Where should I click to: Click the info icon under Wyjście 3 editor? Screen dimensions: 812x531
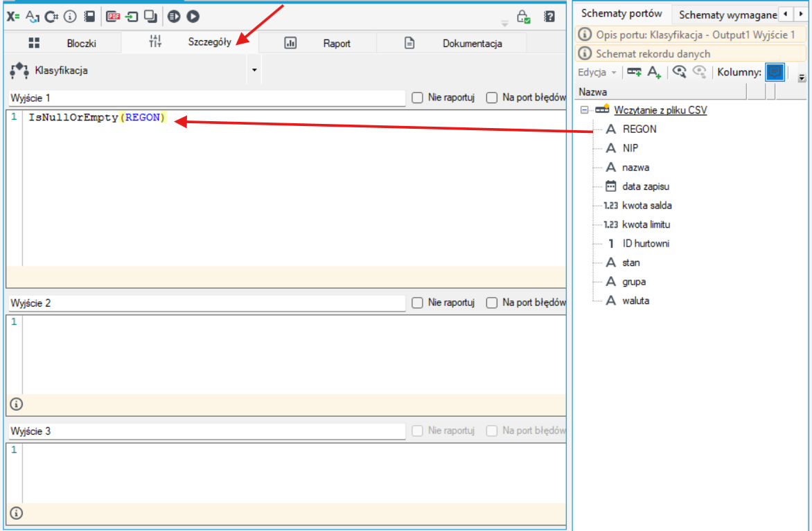[17, 513]
